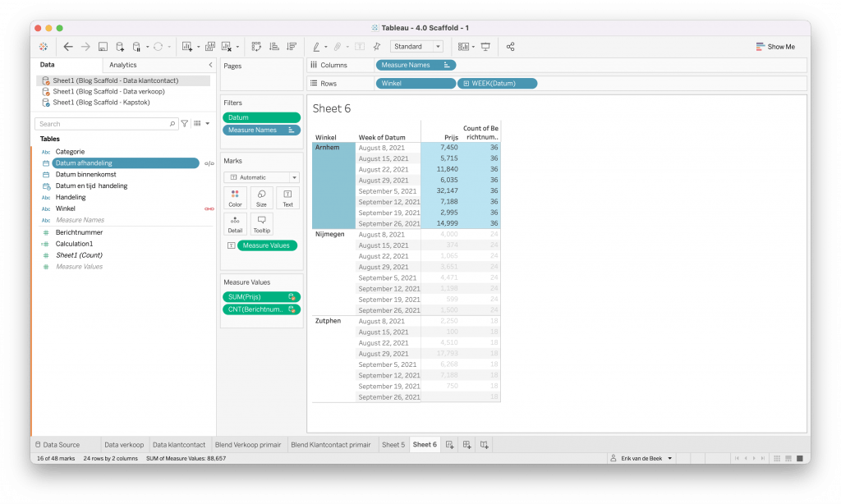
Task: Open the Color marks card
Action: 235,198
